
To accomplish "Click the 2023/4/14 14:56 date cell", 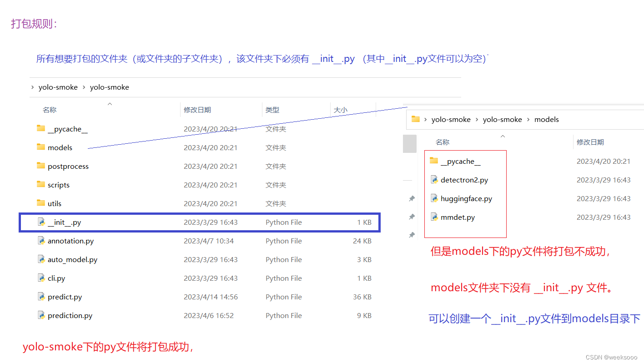I will pyautogui.click(x=211, y=297).
